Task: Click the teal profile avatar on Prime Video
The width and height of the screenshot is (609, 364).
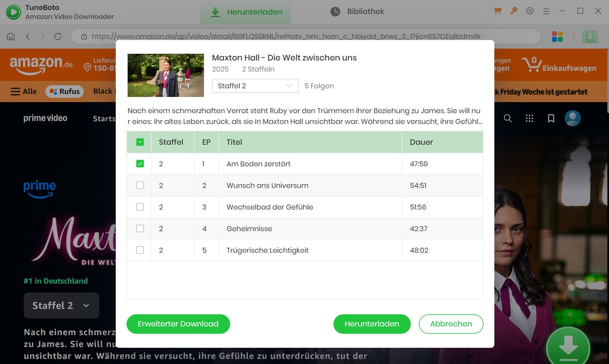Action: click(572, 118)
